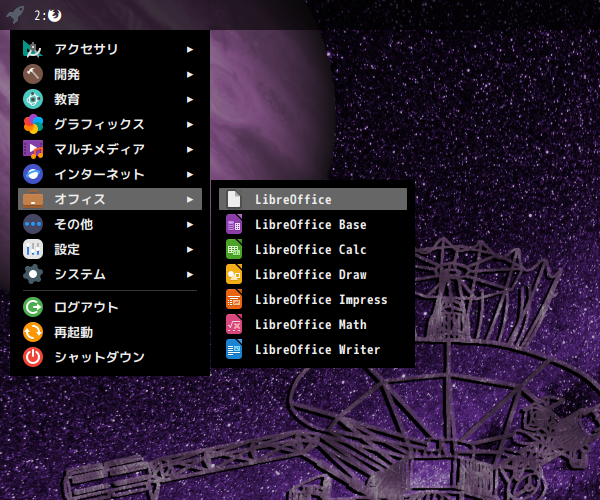Screen dimensions: 600x500
Task: Click the LibreOffice Impress label
Action: tap(321, 300)
